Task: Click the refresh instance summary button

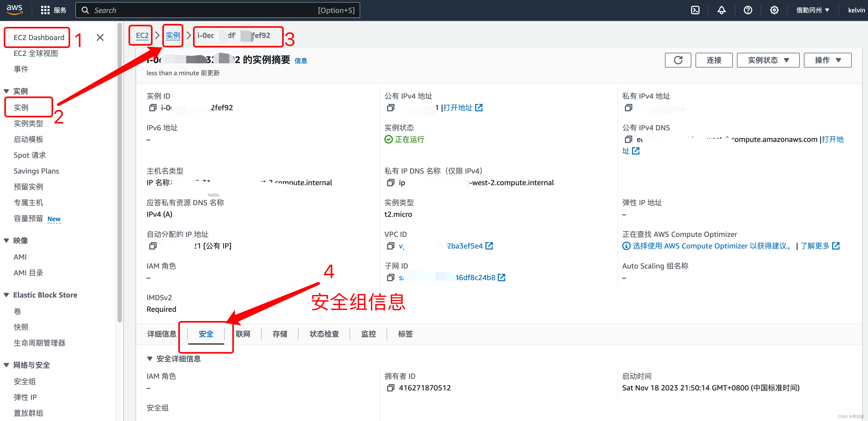Action: pos(678,60)
